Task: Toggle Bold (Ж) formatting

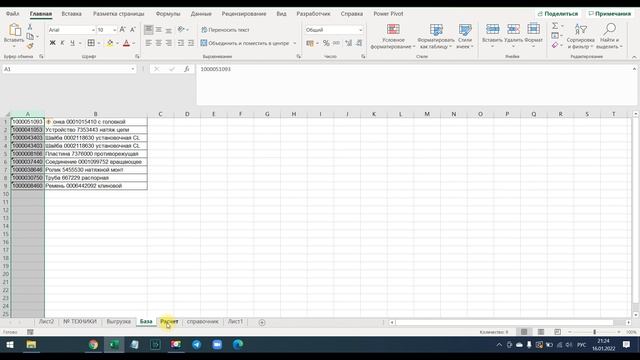Action: tap(52, 43)
